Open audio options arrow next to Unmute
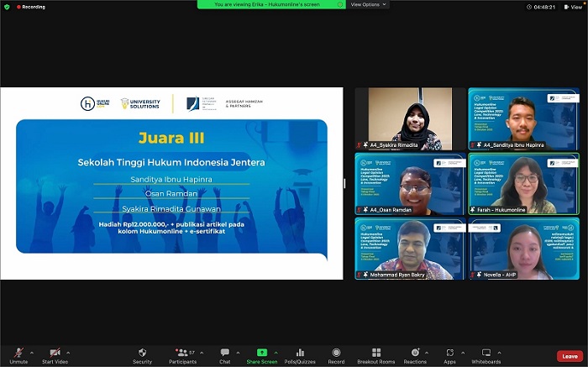The image size is (588, 367). click(32, 353)
